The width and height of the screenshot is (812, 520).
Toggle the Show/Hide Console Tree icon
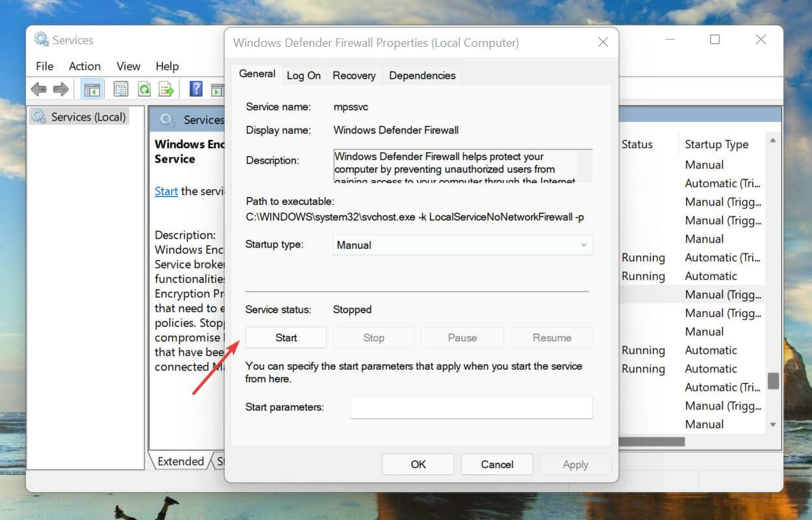click(92, 88)
